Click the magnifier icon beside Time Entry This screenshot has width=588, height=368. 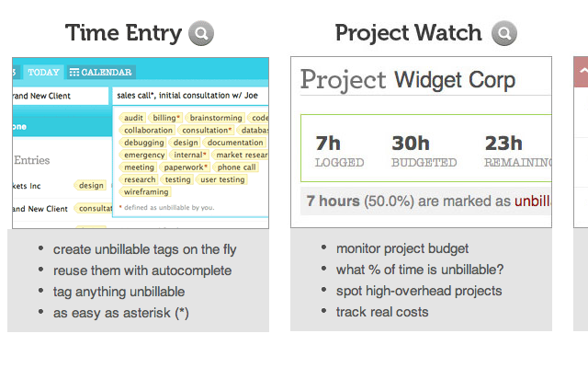click(x=201, y=34)
